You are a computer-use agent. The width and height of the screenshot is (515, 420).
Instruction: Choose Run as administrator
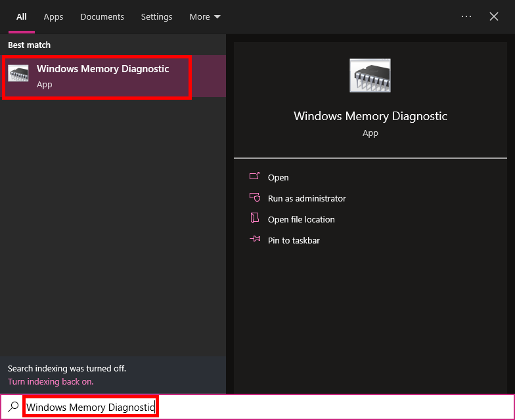click(307, 198)
